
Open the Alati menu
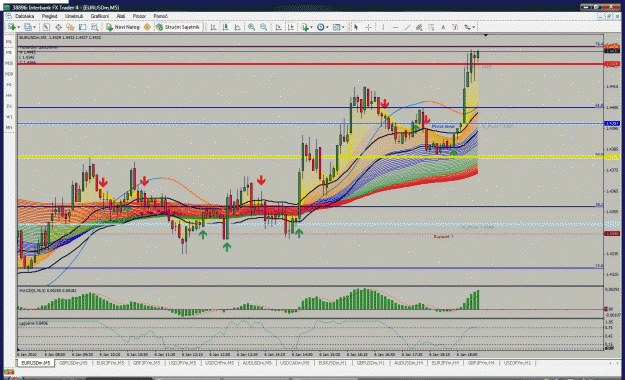[x=121, y=16]
